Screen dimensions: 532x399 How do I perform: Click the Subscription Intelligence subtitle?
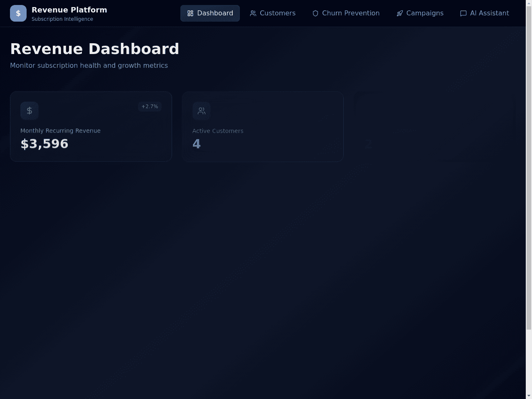pos(62,19)
